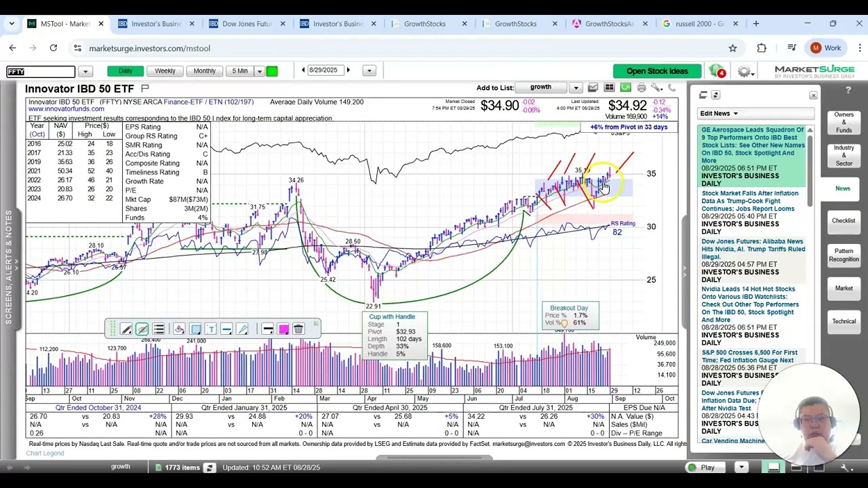Close the news panel
Image resolution: width=868 pixels, height=488 pixels.
(x=813, y=96)
